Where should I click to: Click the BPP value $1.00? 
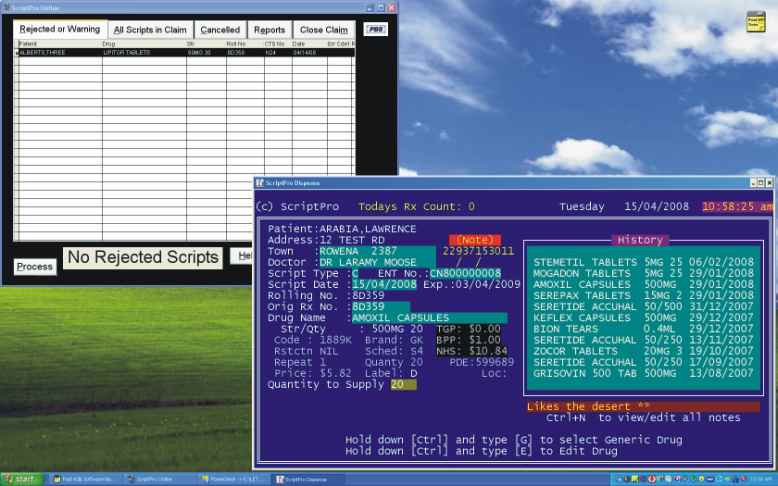485,340
